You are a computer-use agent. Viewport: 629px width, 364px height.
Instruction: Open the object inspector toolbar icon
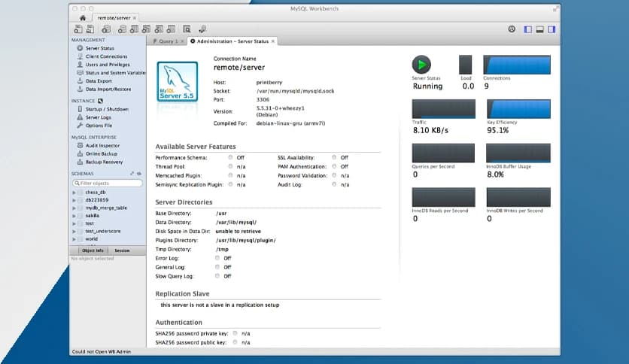[x=106, y=29]
